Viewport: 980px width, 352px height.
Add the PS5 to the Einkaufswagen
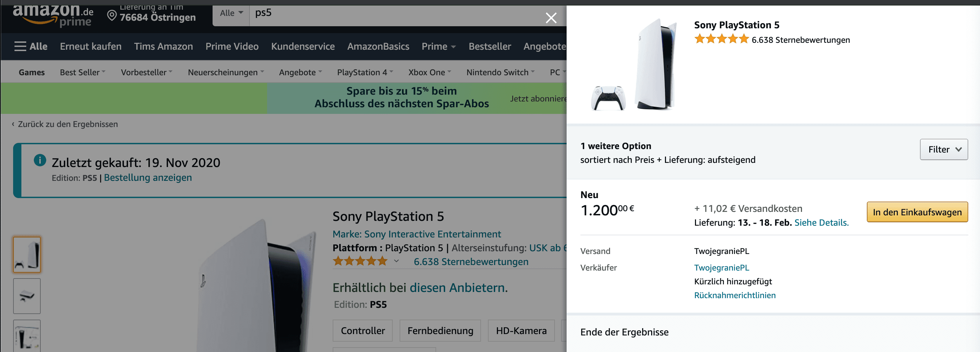coord(917,212)
